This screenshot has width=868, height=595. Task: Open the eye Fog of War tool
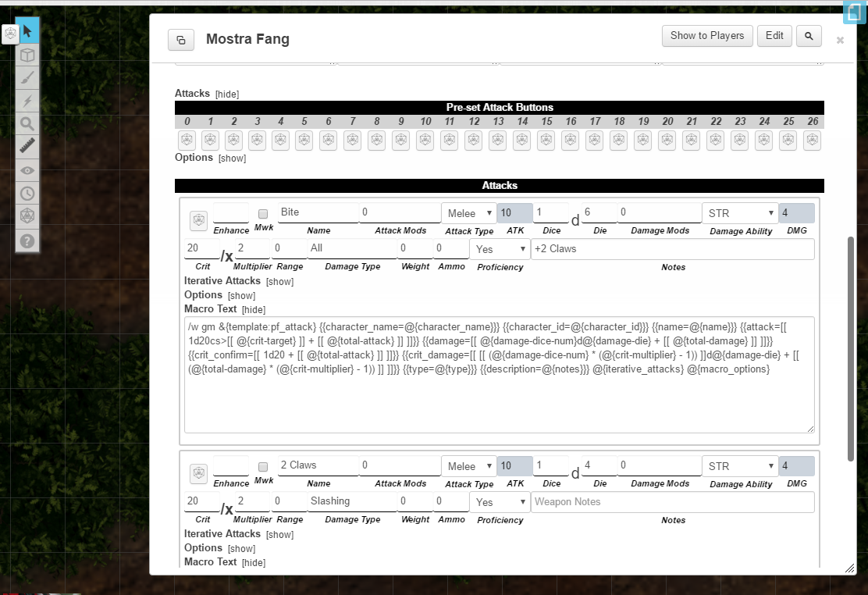(27, 170)
